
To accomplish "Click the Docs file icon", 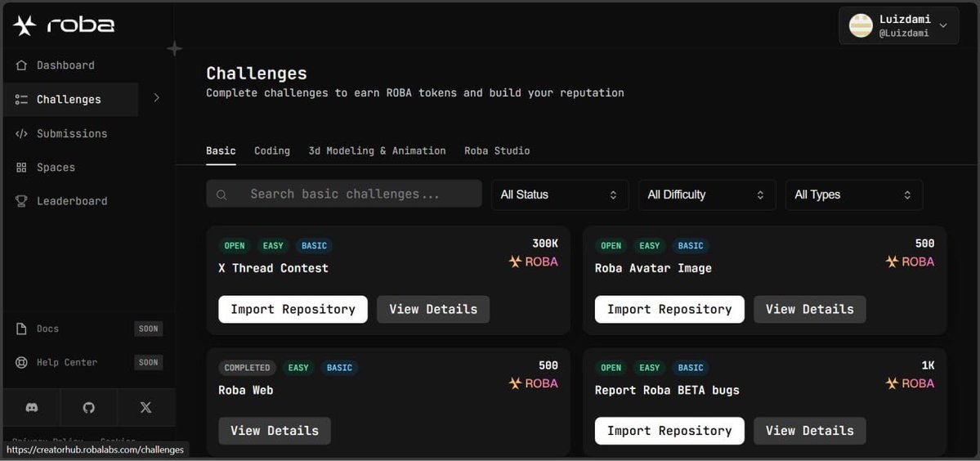I will (21, 329).
